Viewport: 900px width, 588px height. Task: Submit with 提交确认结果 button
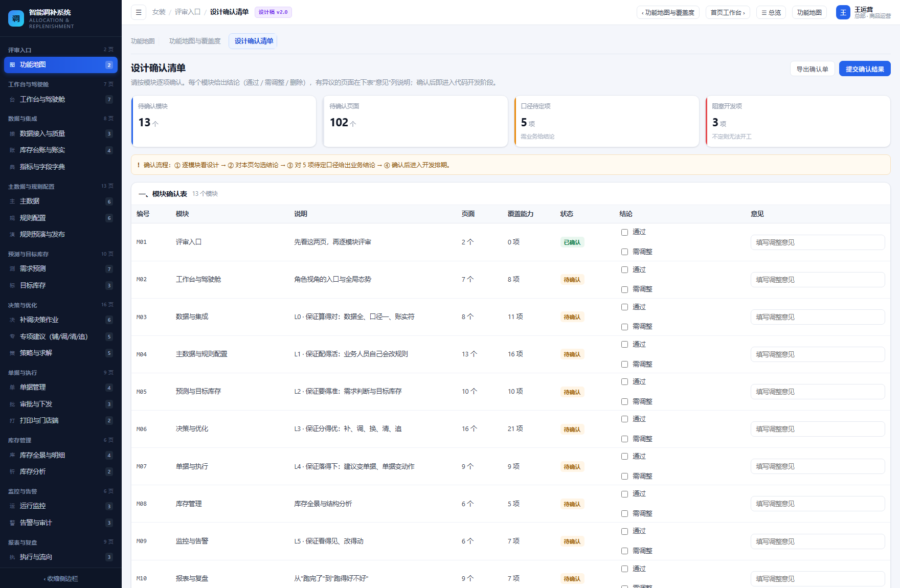click(865, 69)
